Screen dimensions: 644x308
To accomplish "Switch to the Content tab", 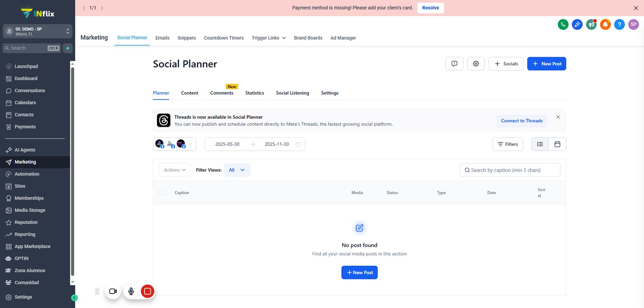I will pos(190,93).
